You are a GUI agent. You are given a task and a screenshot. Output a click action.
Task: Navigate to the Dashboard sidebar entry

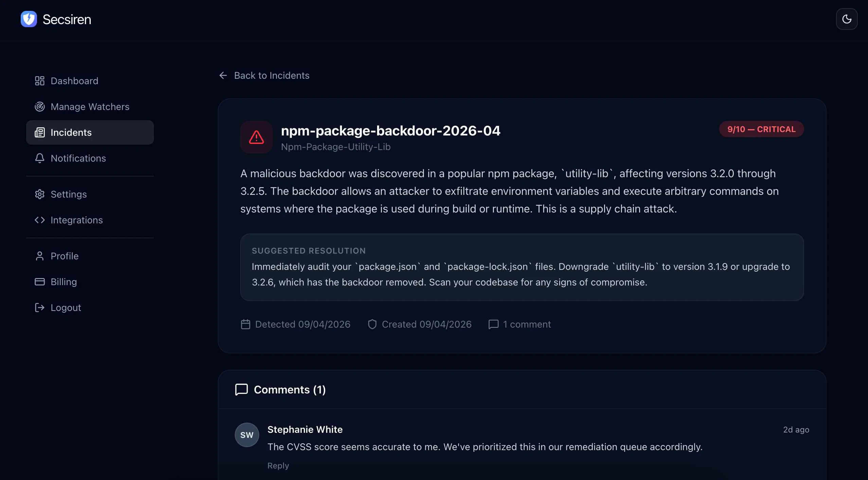(74, 80)
